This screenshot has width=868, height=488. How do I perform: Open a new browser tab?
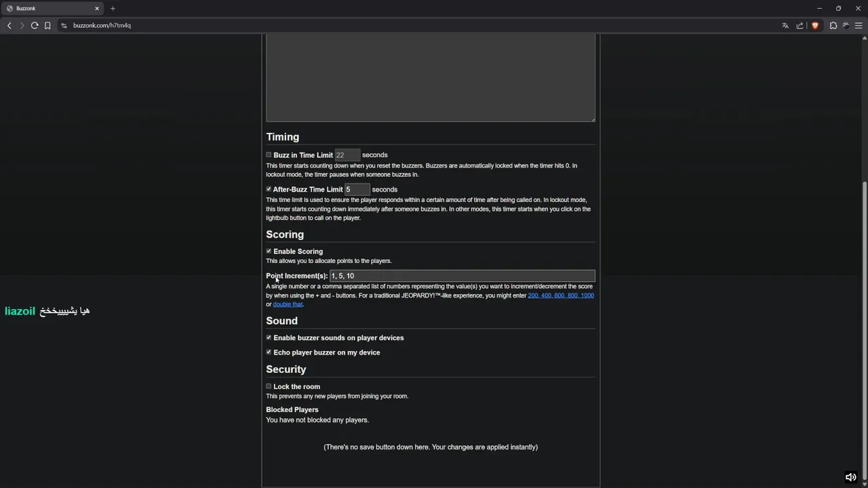tap(113, 8)
